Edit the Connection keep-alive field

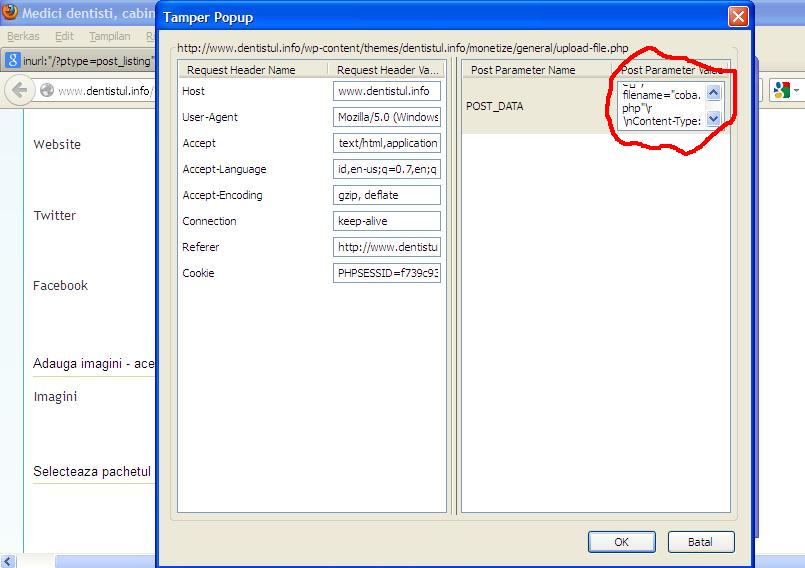point(387,221)
